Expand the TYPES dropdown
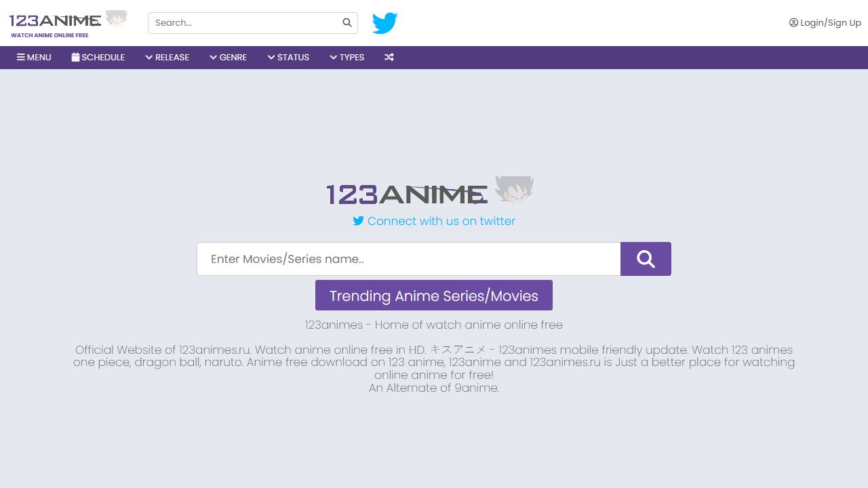Screen dimensions: 868x488 (x=347, y=58)
